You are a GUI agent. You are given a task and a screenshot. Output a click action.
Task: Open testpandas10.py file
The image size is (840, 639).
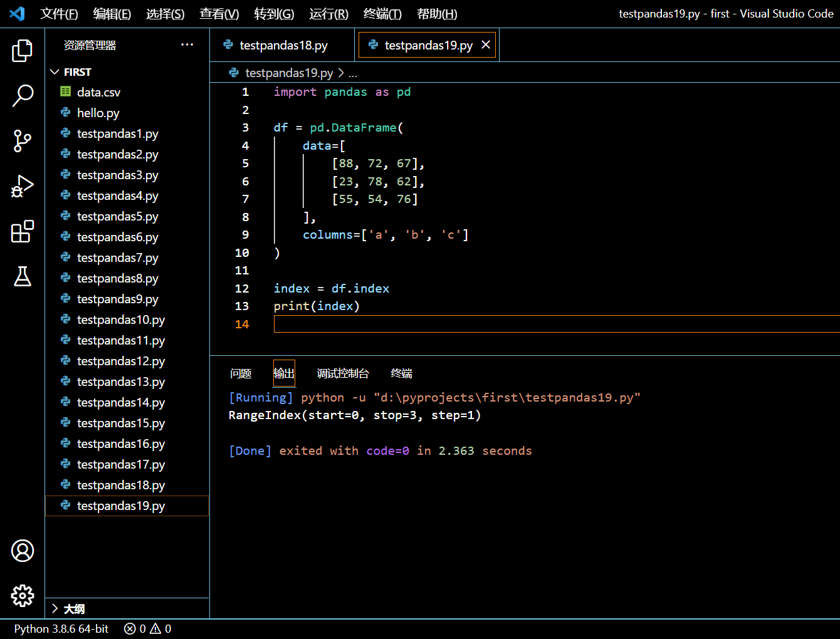[127, 319]
